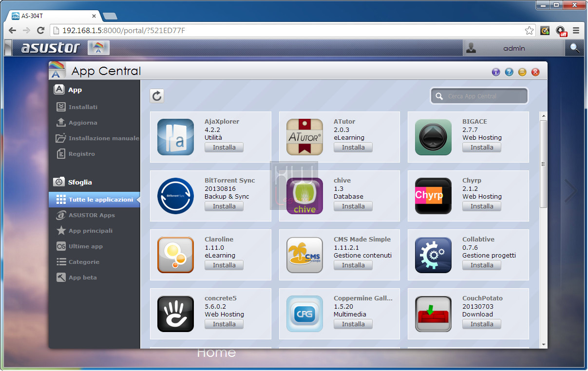
Task: Click the app list scroll up arrow
Action: pyautogui.click(x=543, y=115)
